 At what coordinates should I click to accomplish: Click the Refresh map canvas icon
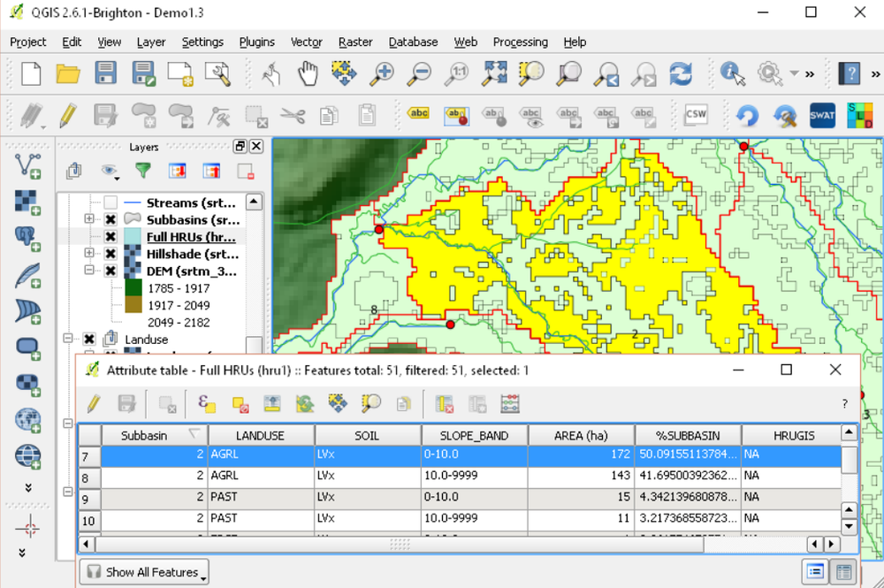point(680,74)
